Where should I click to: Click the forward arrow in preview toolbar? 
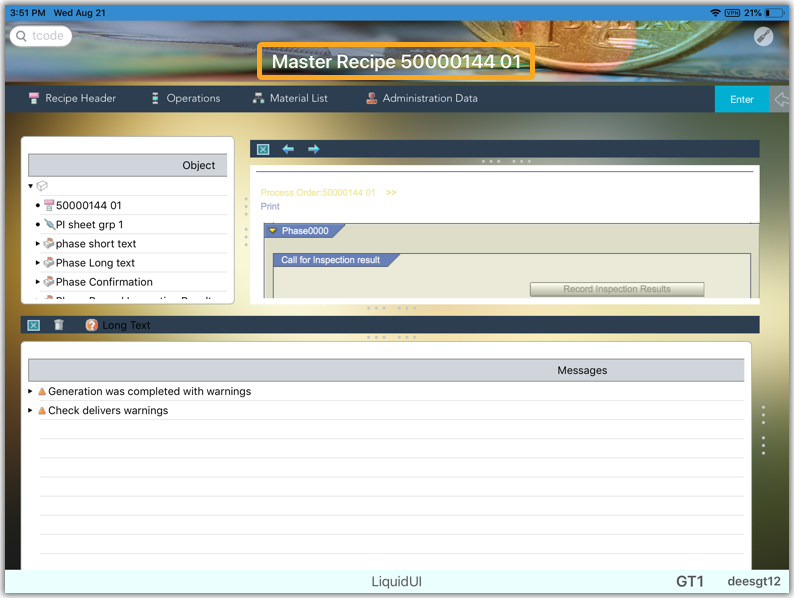point(313,149)
